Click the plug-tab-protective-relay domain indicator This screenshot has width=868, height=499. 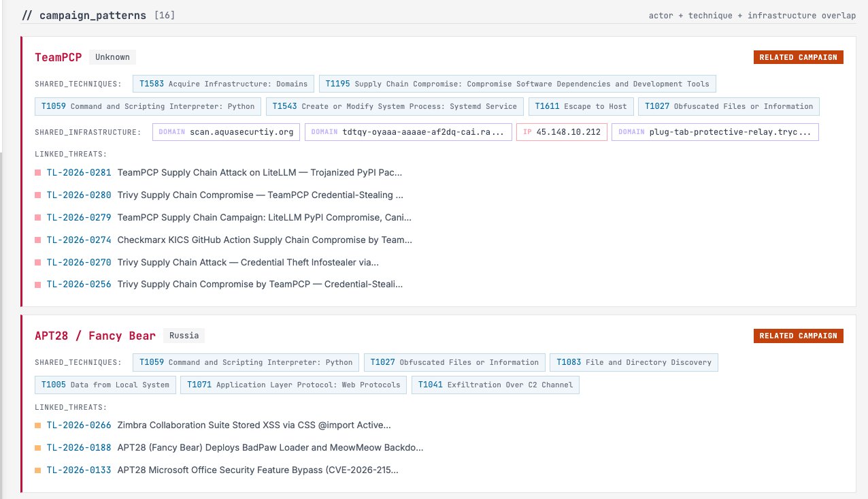pos(714,132)
